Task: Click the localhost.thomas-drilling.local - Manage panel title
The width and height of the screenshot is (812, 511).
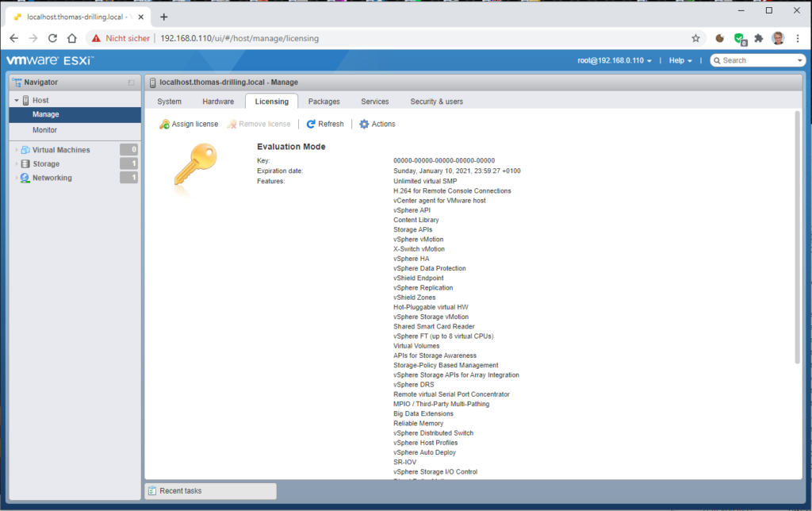Action: [x=228, y=83]
